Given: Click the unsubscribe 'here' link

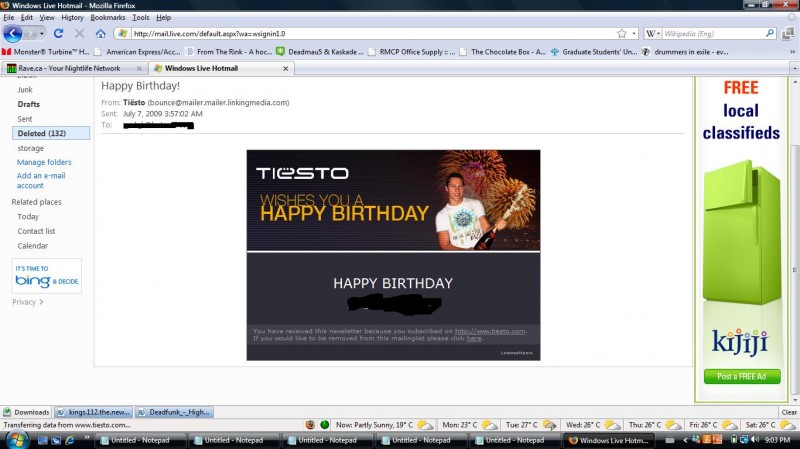Looking at the screenshot, I should [x=474, y=338].
